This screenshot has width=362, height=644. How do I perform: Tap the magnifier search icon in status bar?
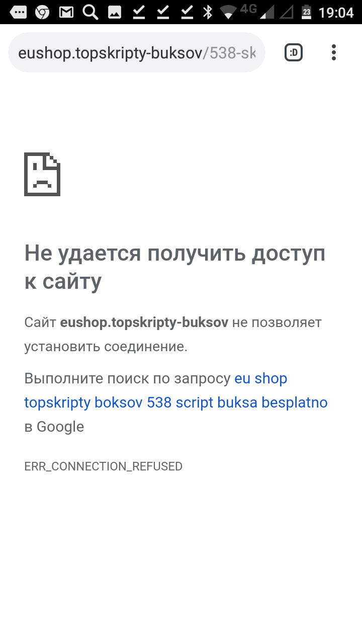90,12
